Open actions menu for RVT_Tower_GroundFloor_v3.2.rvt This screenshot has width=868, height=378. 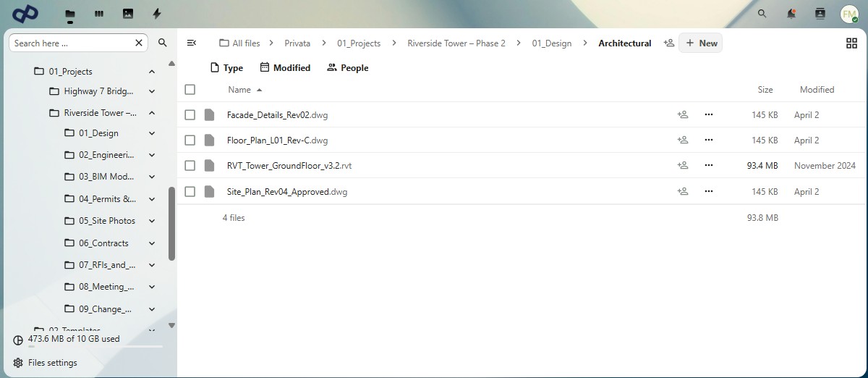[709, 165]
